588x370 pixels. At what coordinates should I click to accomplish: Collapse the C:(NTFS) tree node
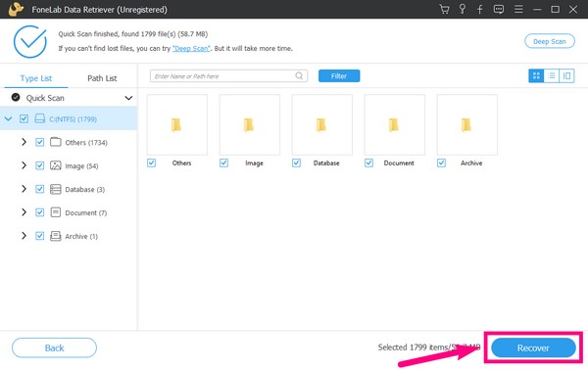(x=8, y=118)
